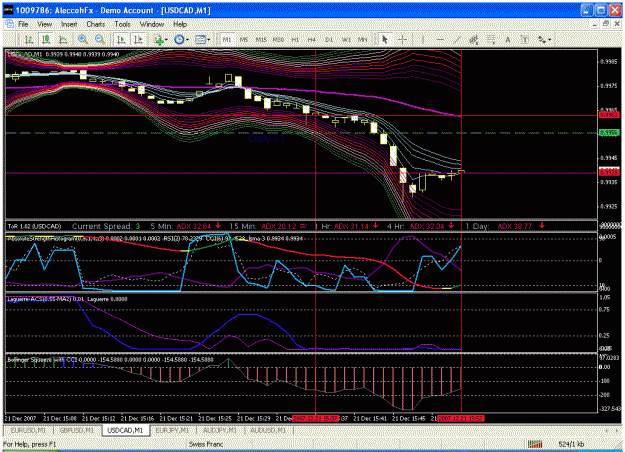The height and width of the screenshot is (452, 625).
Task: Select the equidistant channel tool
Action: [x=474, y=39]
